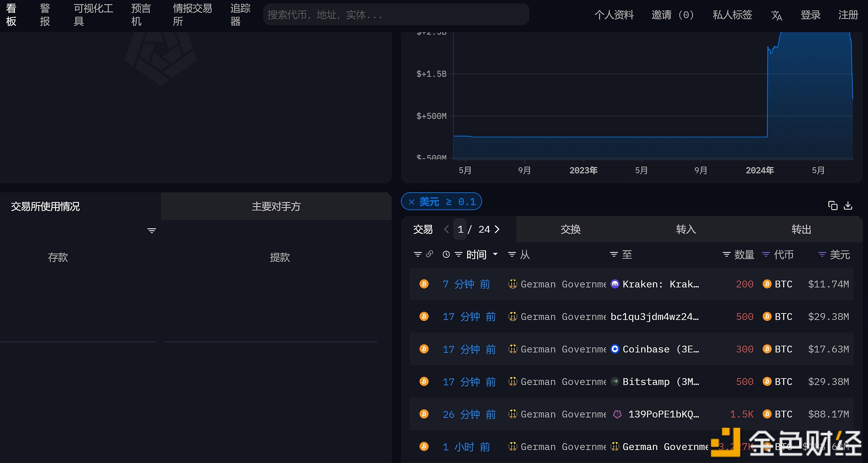Click the page number 1 field
The height and width of the screenshot is (463, 868).
(460, 229)
